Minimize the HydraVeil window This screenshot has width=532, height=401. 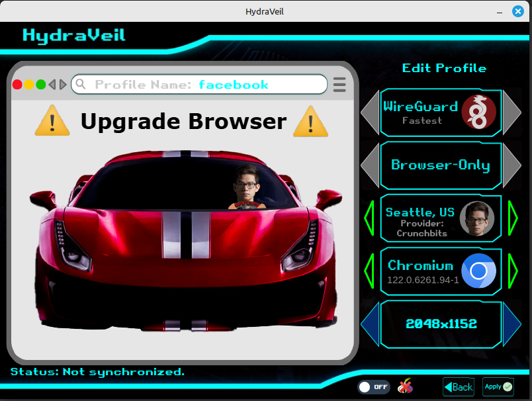[x=500, y=12]
